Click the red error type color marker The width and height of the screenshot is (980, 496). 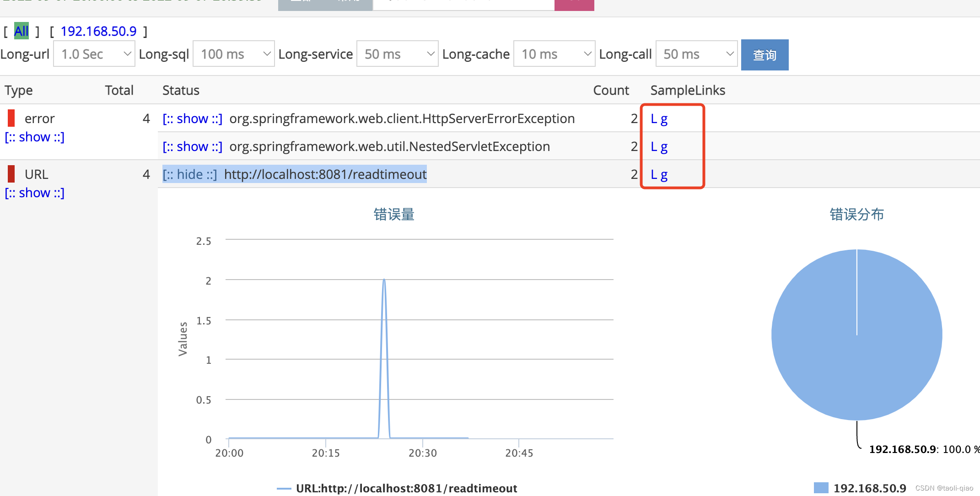tap(11, 118)
